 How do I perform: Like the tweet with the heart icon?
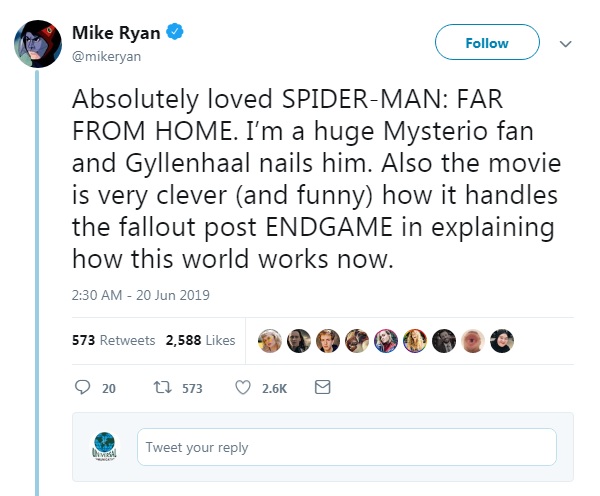click(x=242, y=387)
